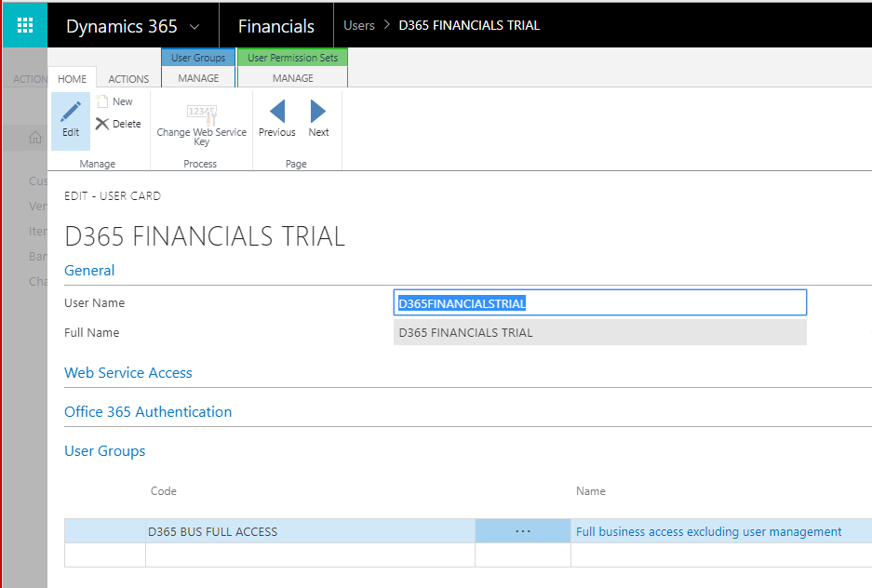Expand the Dynamics 365 dropdown chevron

click(x=195, y=27)
